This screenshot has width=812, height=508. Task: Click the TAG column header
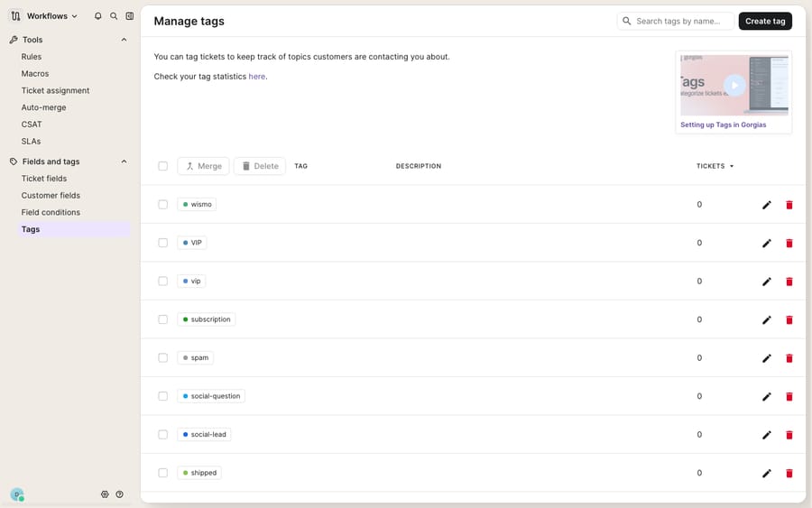300,166
